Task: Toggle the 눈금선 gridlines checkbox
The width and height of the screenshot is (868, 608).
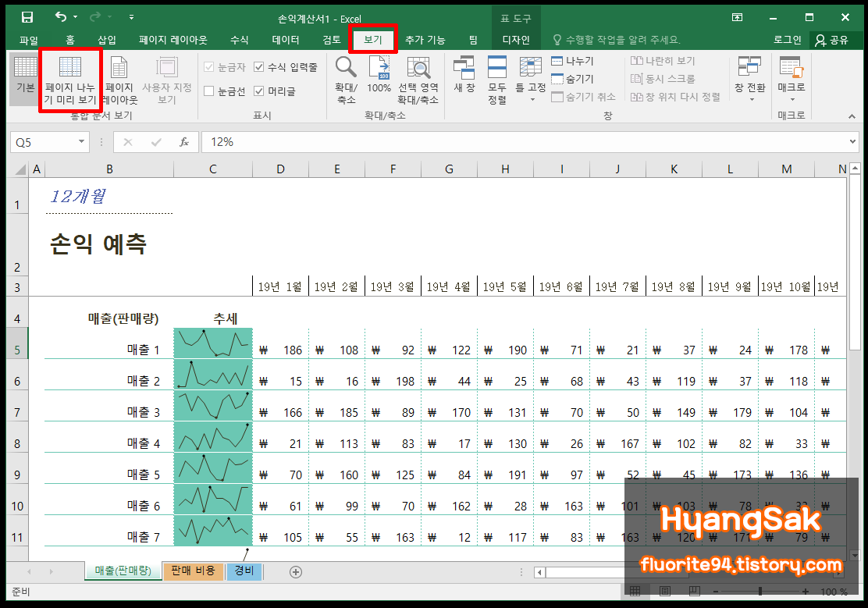Action: pos(225,91)
